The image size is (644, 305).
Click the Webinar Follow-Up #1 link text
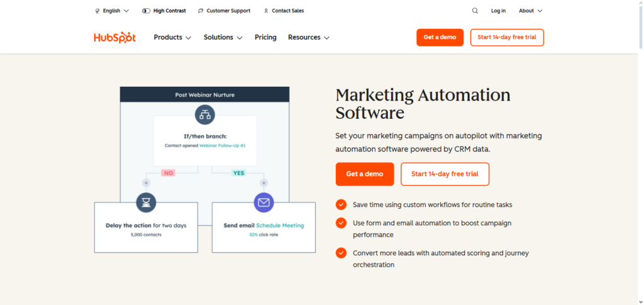223,146
